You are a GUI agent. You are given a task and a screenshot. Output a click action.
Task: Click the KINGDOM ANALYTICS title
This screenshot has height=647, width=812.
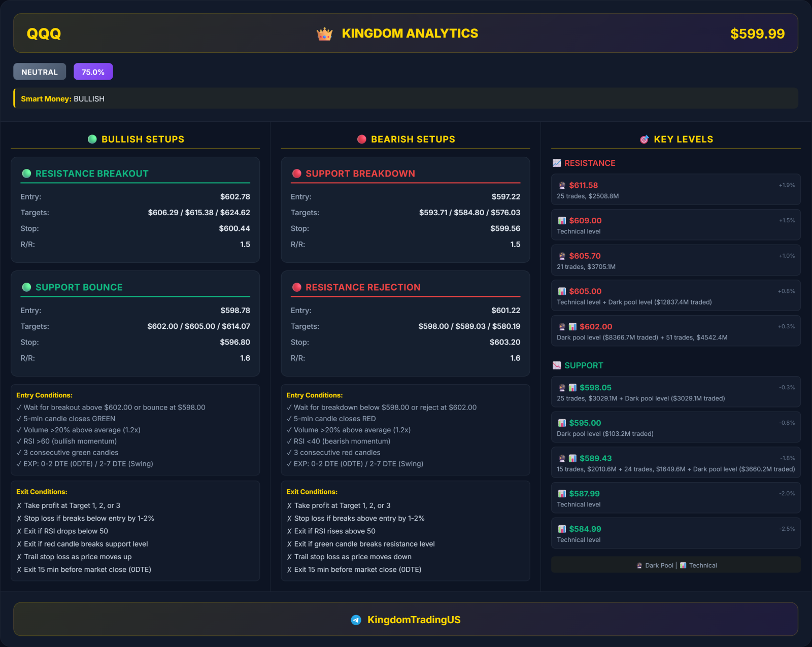(410, 33)
